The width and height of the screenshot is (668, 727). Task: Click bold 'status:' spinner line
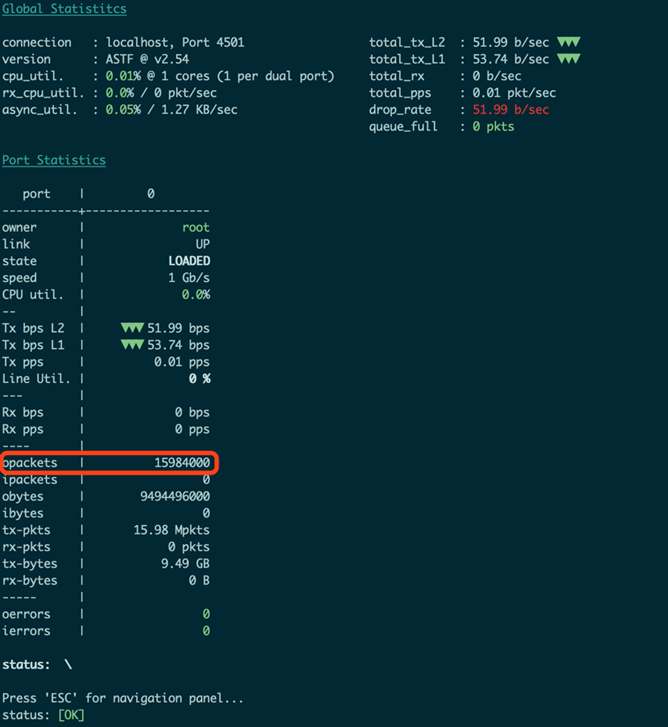click(x=37, y=665)
